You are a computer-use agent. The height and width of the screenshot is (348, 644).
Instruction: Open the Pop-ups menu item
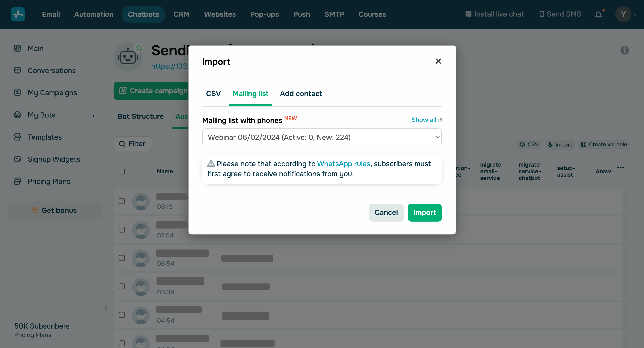pyautogui.click(x=265, y=14)
